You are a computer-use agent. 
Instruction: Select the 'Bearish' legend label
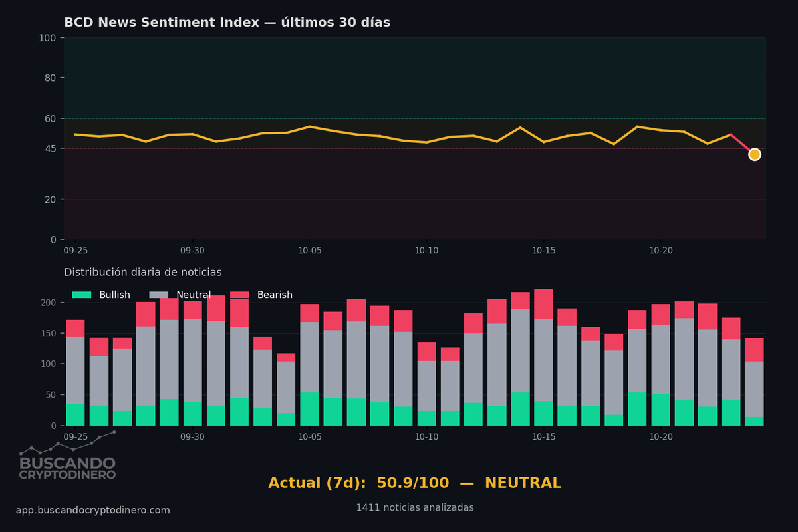[275, 295]
